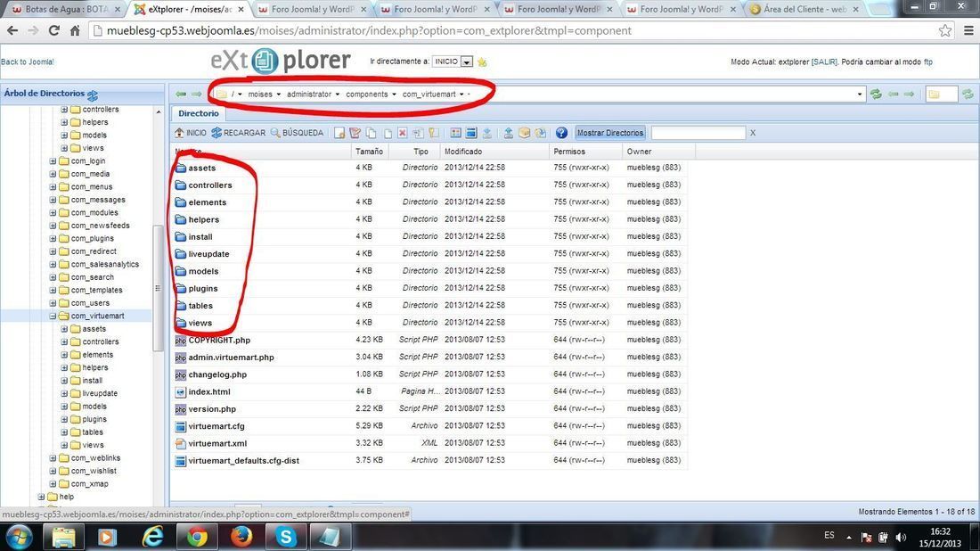980x551 pixels.
Task: Open the 'Ir directamente a' INICIO dropdown
Action: (x=466, y=62)
